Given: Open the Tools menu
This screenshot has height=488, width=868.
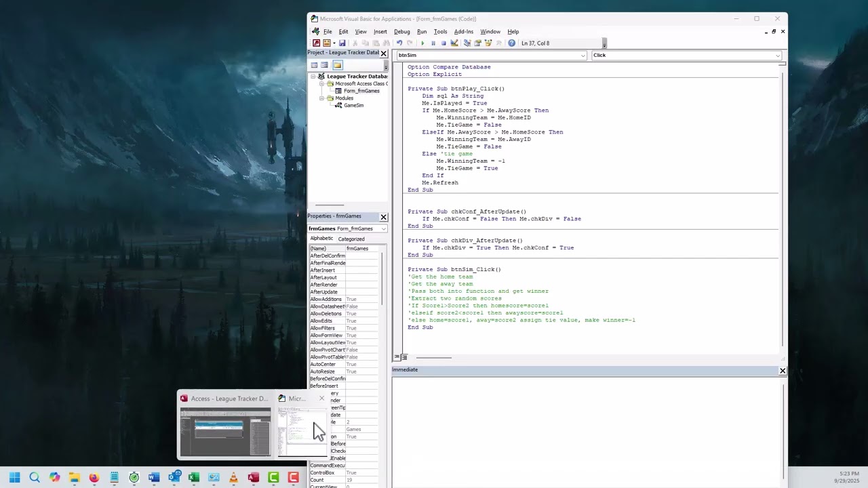Looking at the screenshot, I should point(440,32).
